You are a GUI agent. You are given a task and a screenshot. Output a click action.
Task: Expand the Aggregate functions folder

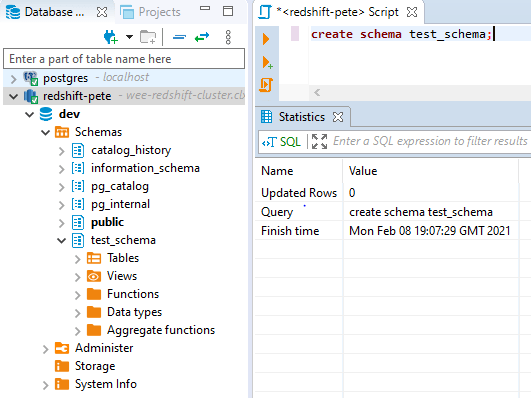click(78, 331)
